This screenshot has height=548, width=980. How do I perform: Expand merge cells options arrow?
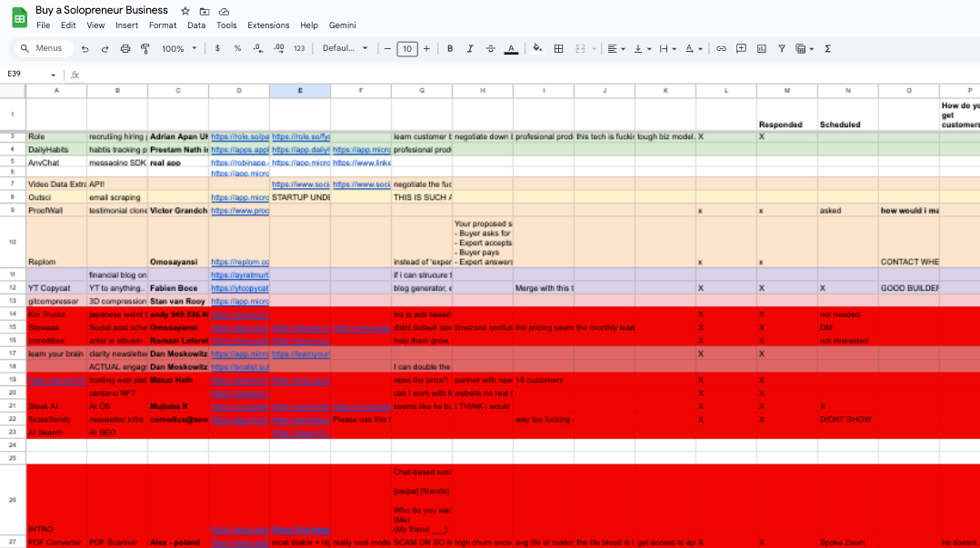click(x=594, y=49)
